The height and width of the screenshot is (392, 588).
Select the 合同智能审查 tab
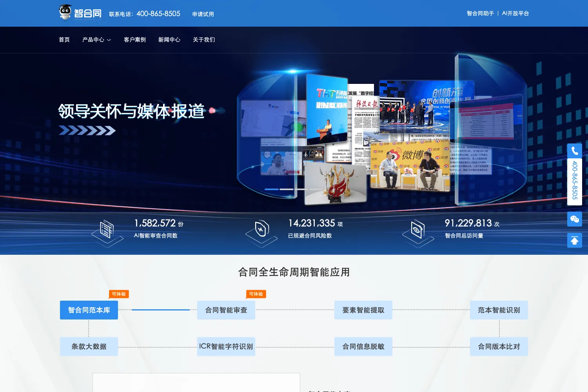[226, 310]
